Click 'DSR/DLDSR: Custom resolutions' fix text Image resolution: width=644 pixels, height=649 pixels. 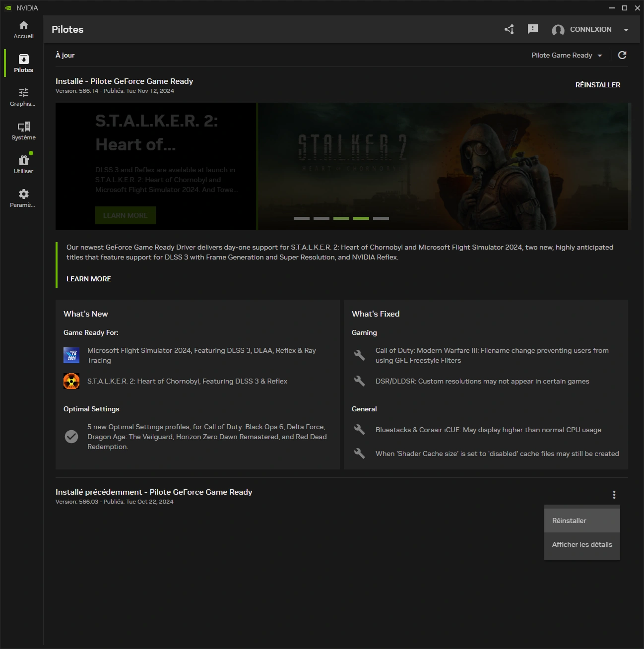pyautogui.click(x=482, y=381)
